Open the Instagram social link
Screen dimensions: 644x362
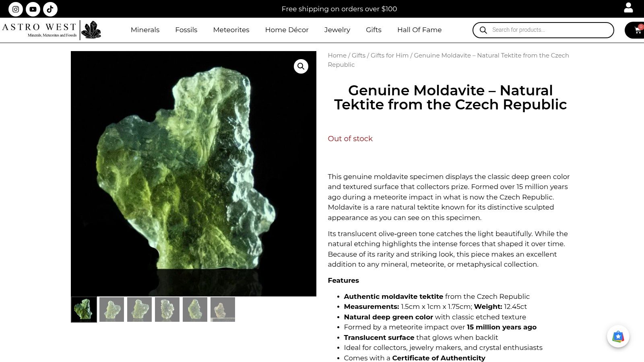tap(16, 9)
